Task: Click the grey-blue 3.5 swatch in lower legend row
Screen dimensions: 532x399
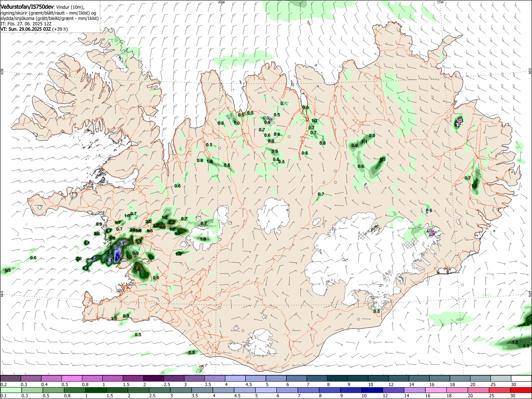Action: [x=202, y=390]
